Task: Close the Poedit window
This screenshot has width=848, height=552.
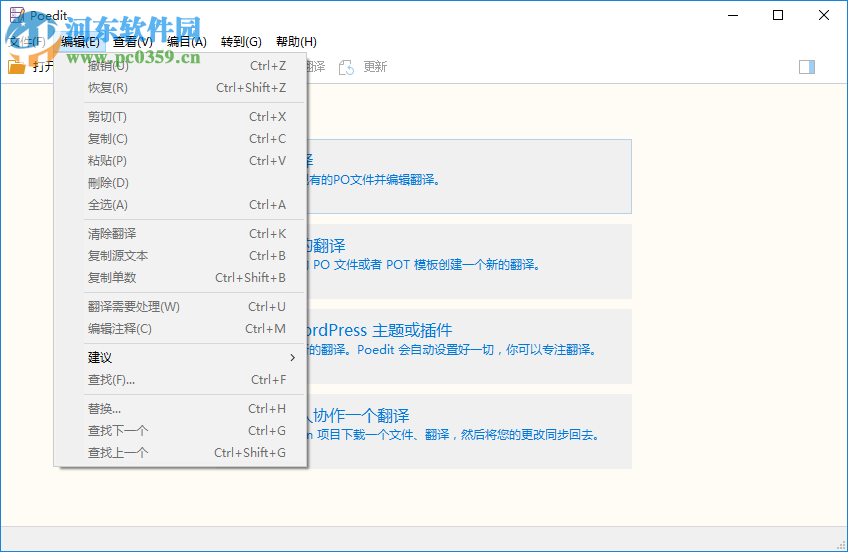Action: click(824, 15)
